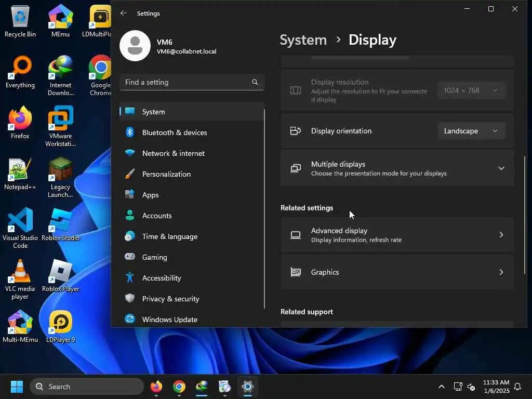Click the search magnifier in Find a setting
532x399 pixels.
(255, 82)
